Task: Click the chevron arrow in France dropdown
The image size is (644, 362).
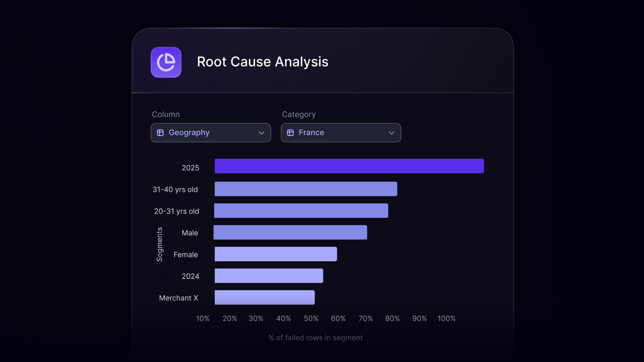Action: (392, 133)
